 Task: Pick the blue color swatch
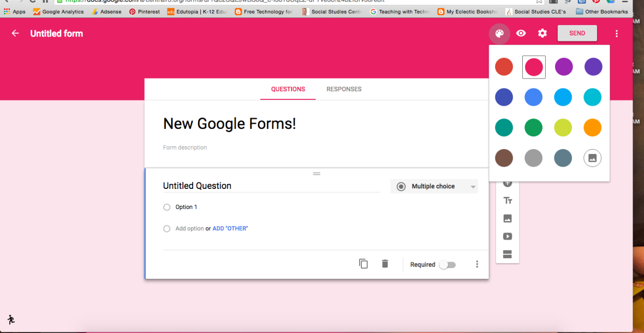coord(534,97)
